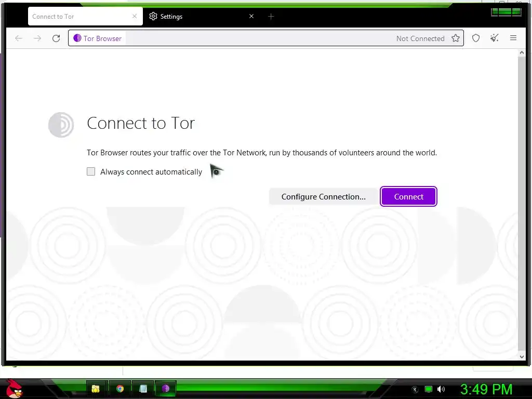Screen dimensions: 532x399
Task: Close the Connect to Tor tab
Action: 135,16
